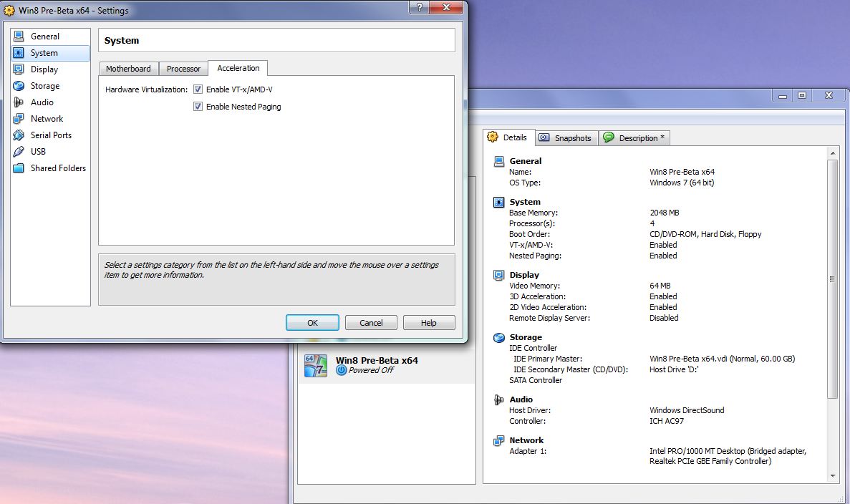Open the System heading link in Details

[525, 202]
